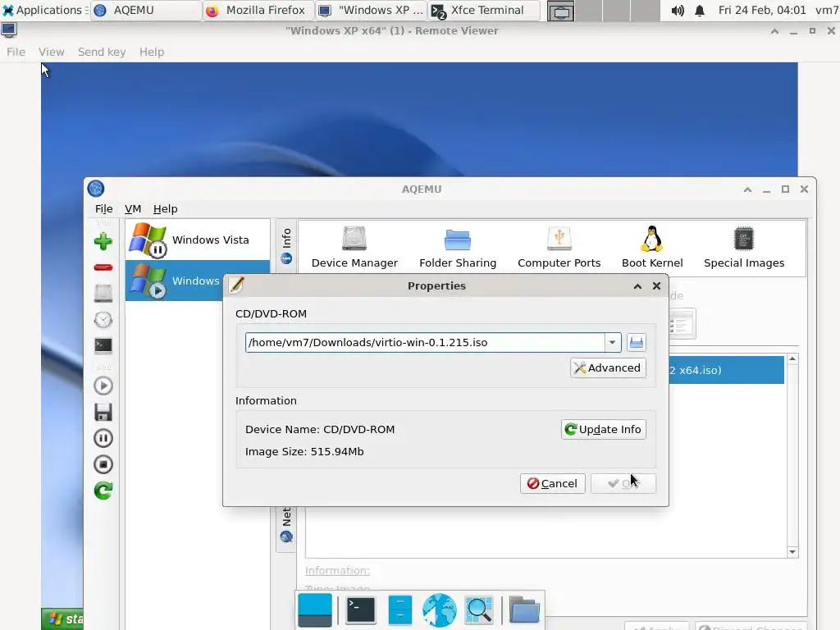Click Cancel in Properties dialog
Viewport: 840px width, 630px height.
[x=552, y=483]
